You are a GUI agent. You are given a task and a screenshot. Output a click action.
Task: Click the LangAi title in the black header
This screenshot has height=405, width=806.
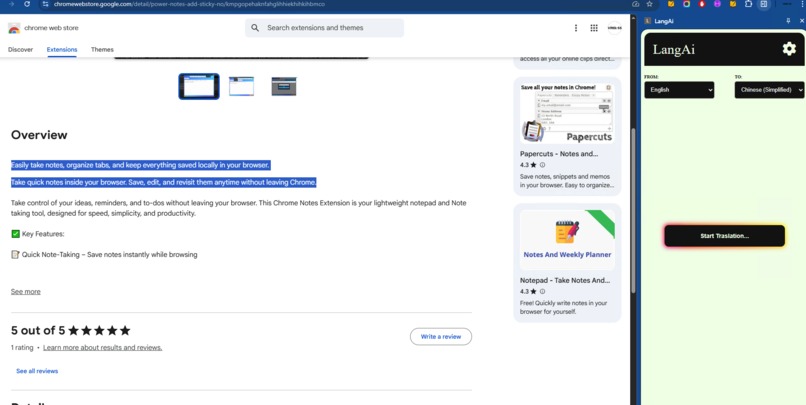click(x=674, y=50)
